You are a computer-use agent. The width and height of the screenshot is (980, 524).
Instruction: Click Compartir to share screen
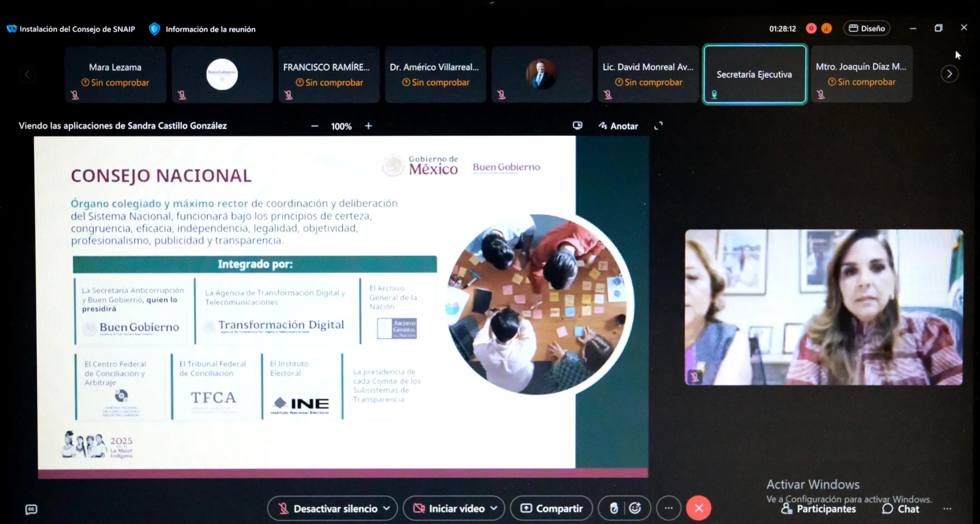pyautogui.click(x=552, y=508)
